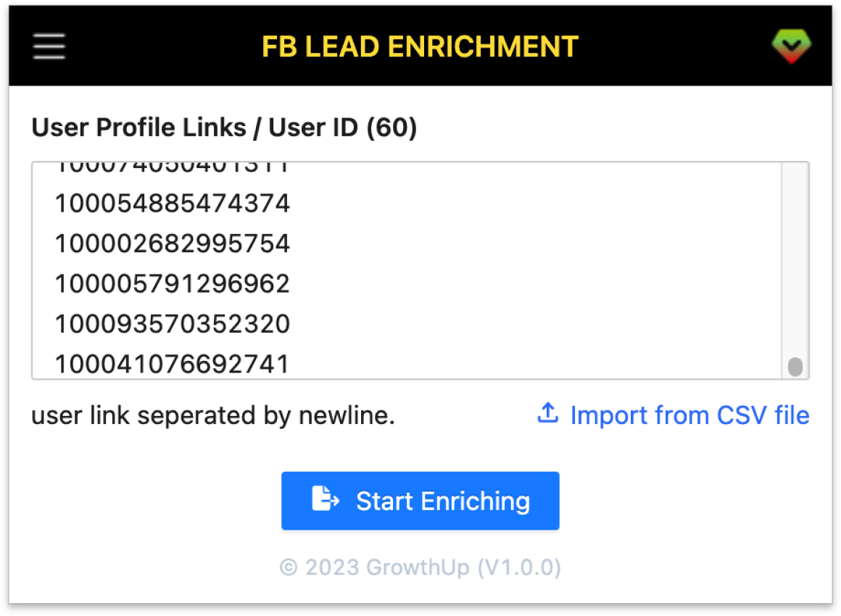Select user ID 100041076692741 in the list
The width and height of the screenshot is (841, 616).
[x=172, y=364]
